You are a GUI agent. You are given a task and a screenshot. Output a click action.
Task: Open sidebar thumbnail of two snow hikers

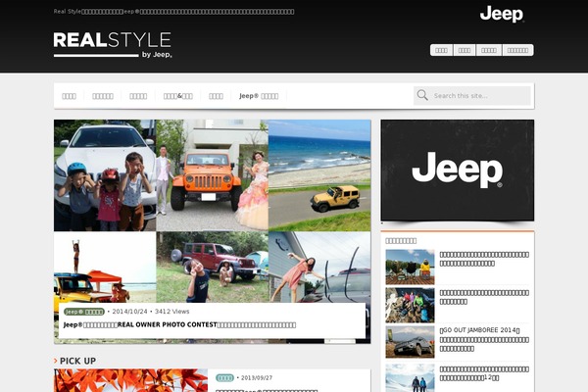[410, 377]
